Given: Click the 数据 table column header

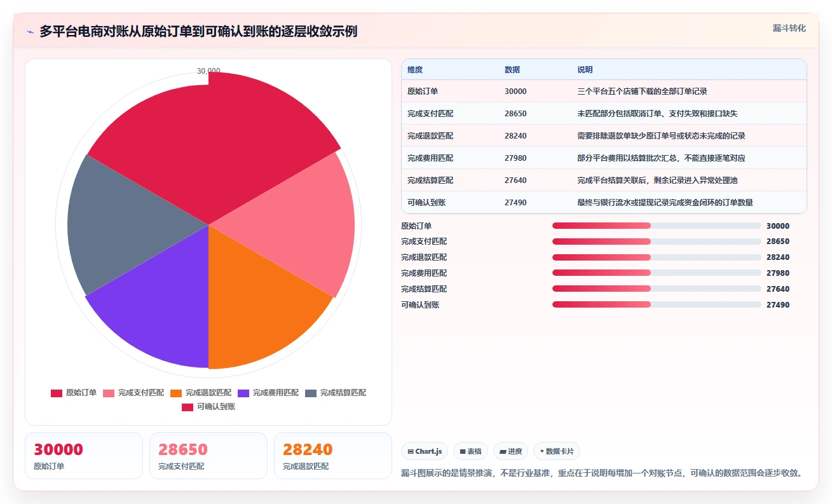Looking at the screenshot, I should 512,70.
